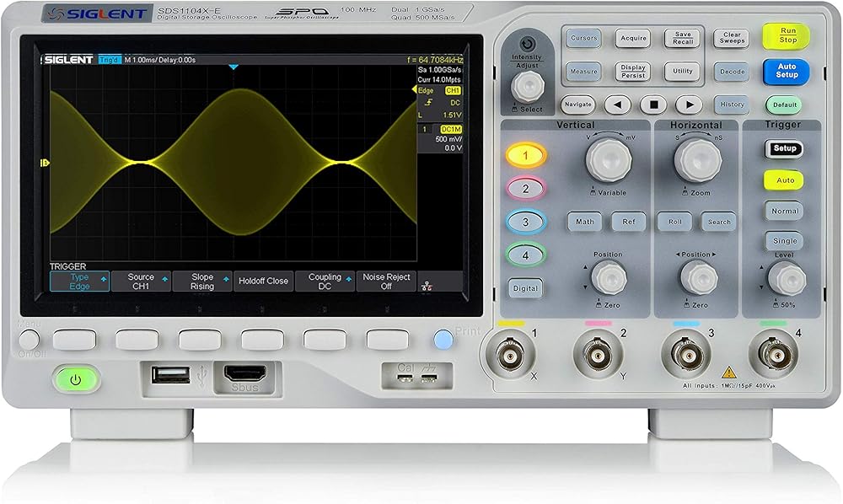Viewport: 843px width, 504px height.
Task: Open the trigger Source CH1 menu
Action: pos(141,281)
